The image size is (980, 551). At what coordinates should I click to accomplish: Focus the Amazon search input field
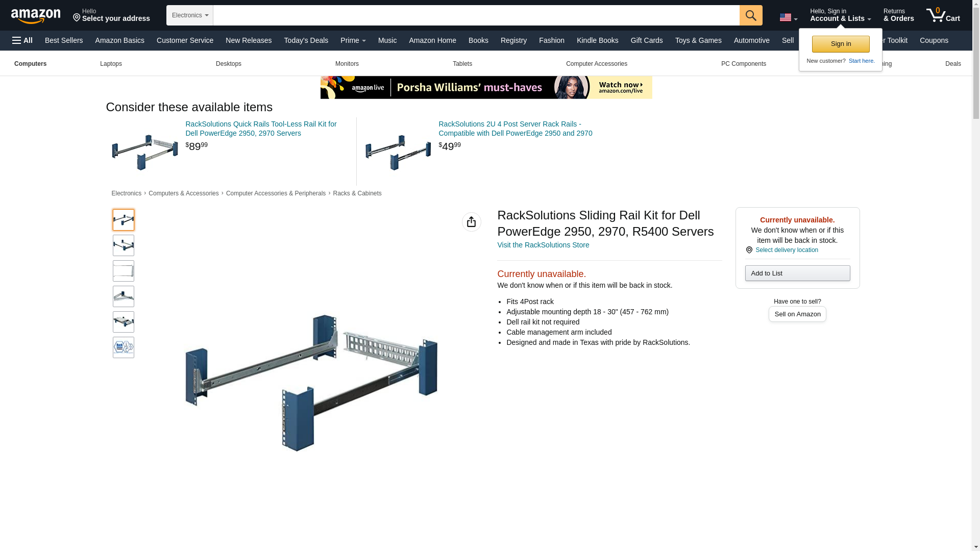[476, 15]
